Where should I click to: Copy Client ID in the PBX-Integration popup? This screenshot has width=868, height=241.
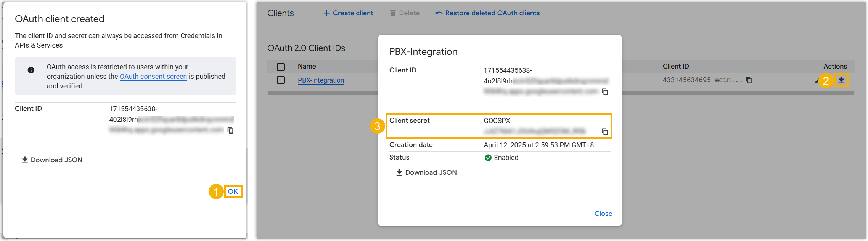605,92
